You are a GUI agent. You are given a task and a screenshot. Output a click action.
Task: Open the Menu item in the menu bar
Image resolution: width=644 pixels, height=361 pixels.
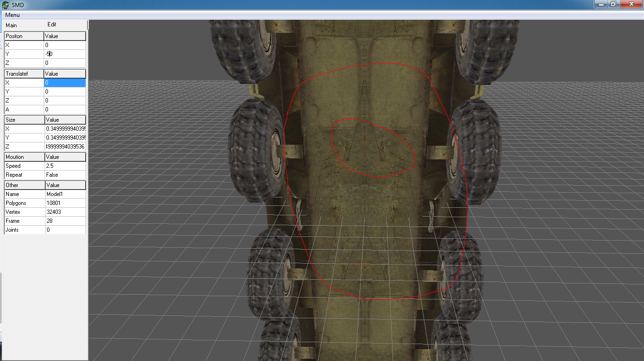click(x=12, y=15)
